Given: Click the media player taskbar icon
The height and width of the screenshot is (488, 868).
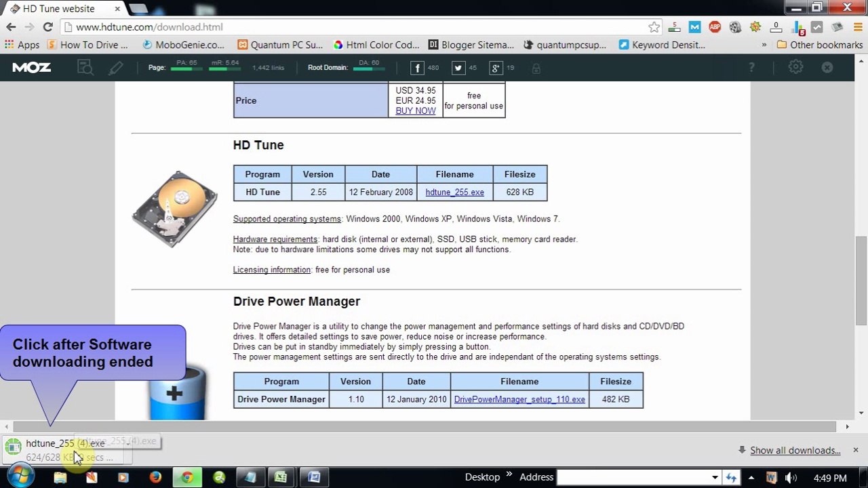Looking at the screenshot, I should pyautogui.click(x=123, y=477).
